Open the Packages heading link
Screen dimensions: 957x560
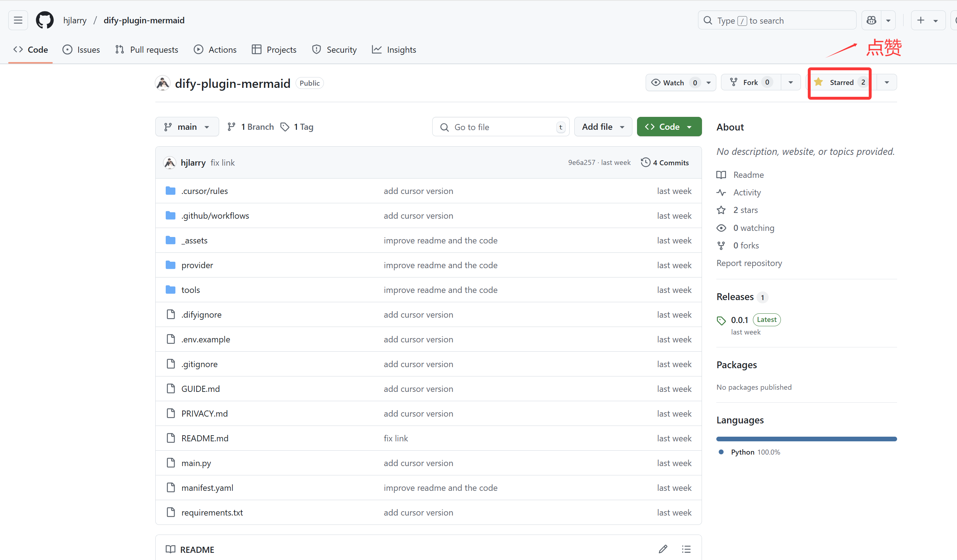[x=736, y=365]
